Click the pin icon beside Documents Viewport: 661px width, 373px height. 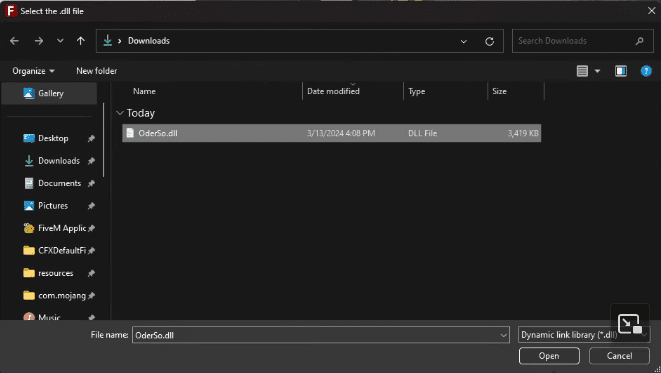click(x=91, y=183)
